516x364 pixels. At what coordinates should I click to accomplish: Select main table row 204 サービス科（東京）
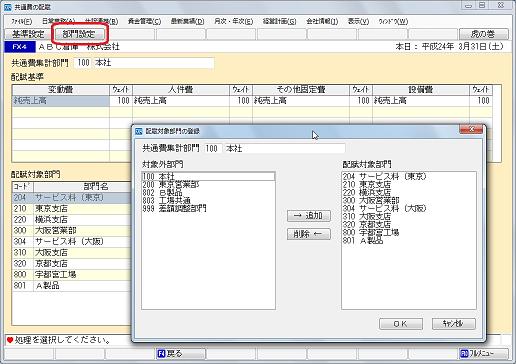(x=72, y=197)
